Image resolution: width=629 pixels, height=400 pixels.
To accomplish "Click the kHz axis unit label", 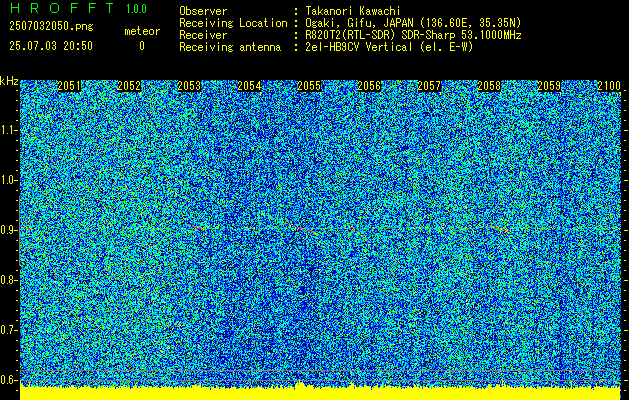I will coord(9,81).
